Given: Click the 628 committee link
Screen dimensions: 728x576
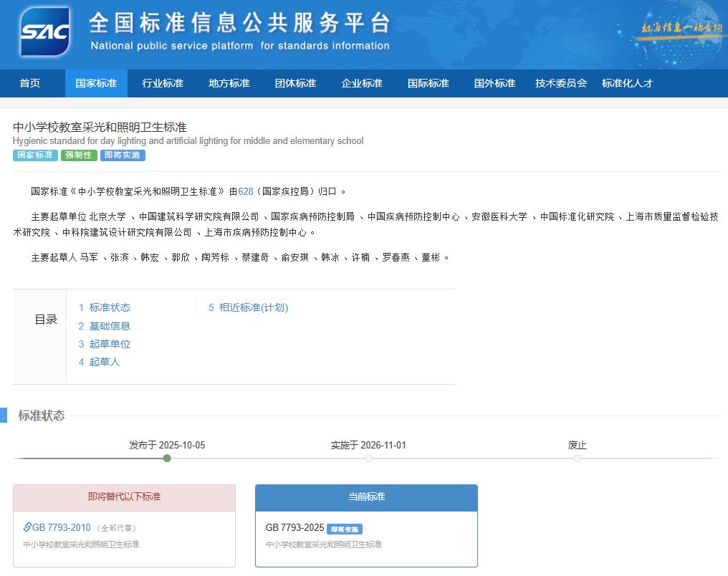Looking at the screenshot, I should (x=246, y=191).
